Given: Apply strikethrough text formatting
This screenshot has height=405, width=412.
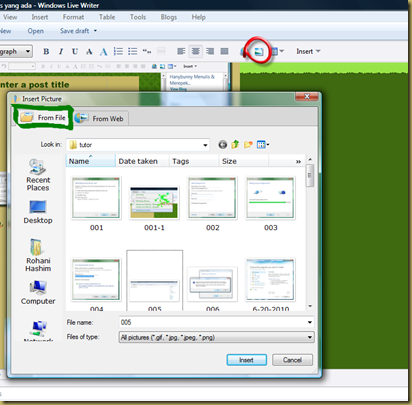Looking at the screenshot, I should coord(89,51).
